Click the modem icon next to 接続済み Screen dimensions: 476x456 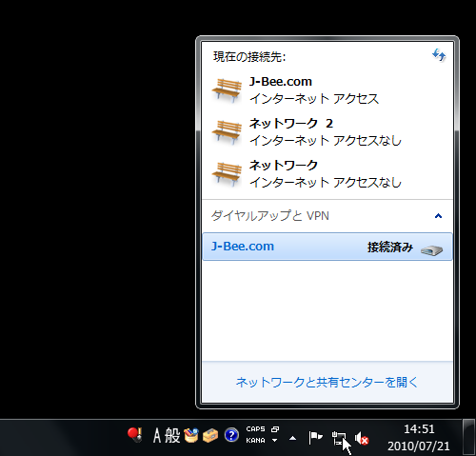tap(431, 250)
